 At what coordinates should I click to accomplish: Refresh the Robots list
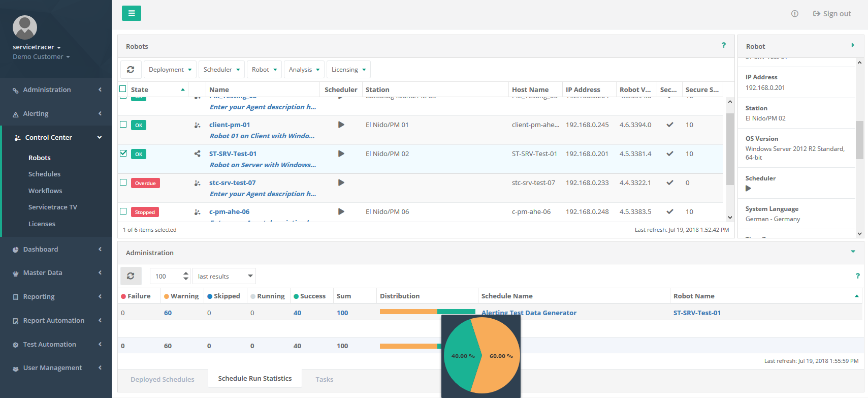pos(131,70)
